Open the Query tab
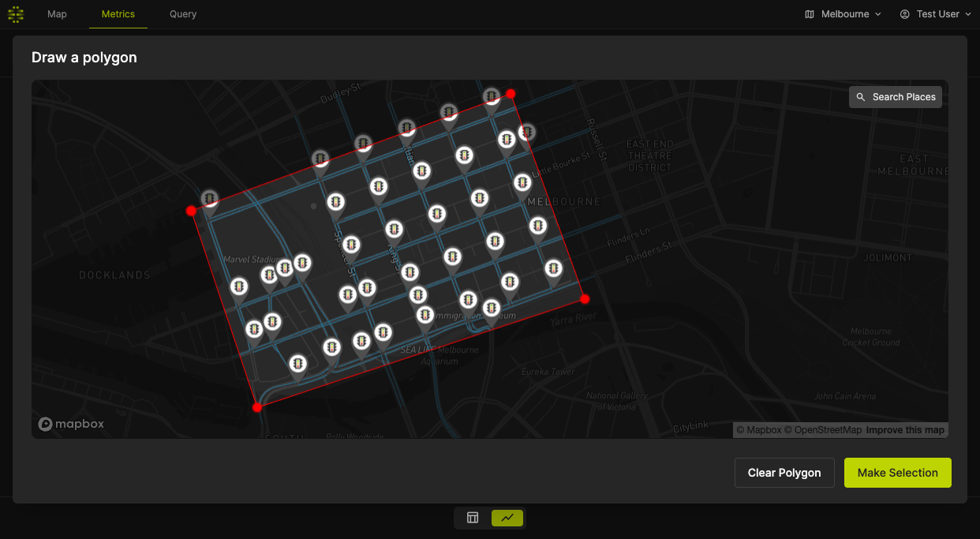980x539 pixels. [x=183, y=14]
